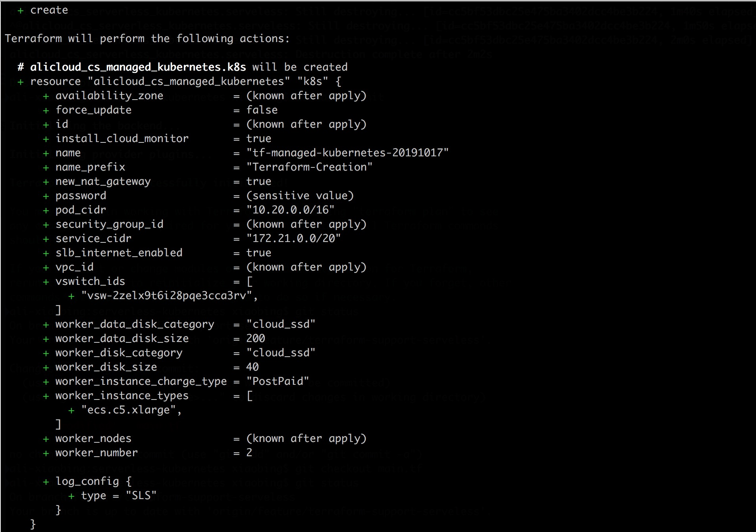
Task: Click the "SLS" log type value
Action: [141, 496]
